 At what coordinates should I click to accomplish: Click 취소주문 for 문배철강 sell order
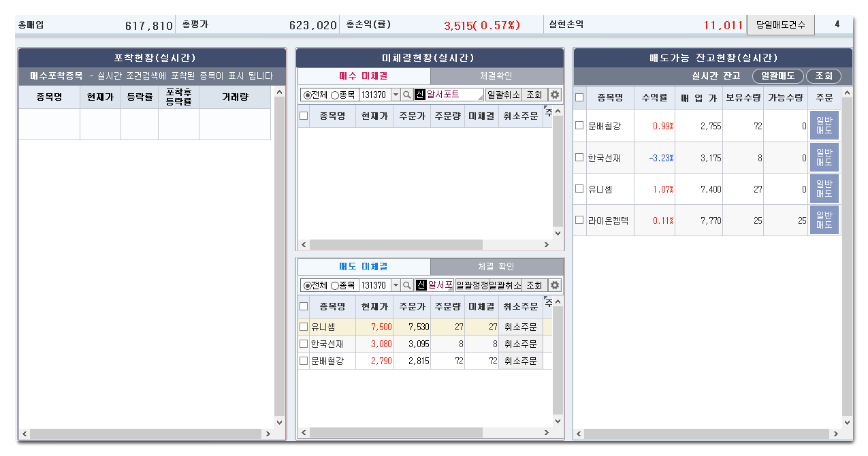[521, 361]
